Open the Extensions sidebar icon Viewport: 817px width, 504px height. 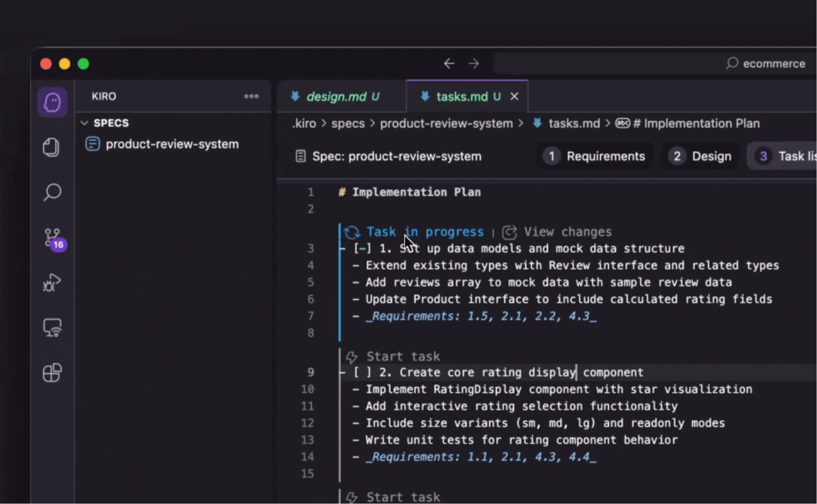pyautogui.click(x=52, y=373)
